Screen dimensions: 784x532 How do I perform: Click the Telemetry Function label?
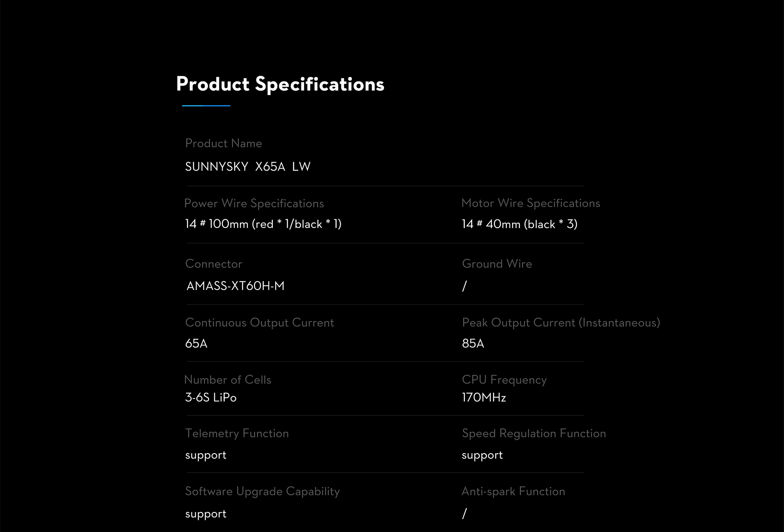(237, 433)
